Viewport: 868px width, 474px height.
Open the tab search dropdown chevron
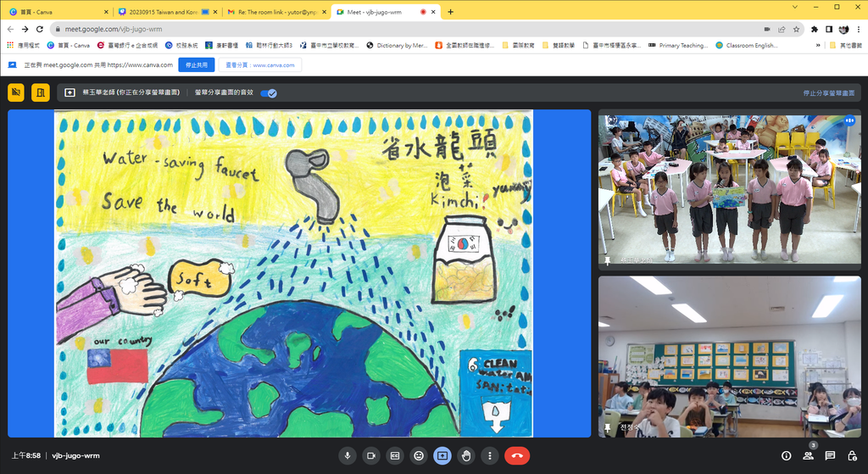click(x=795, y=7)
